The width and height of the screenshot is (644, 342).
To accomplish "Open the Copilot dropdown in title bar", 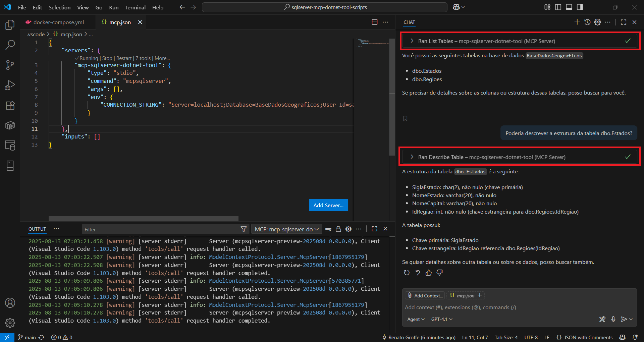I will point(459,7).
